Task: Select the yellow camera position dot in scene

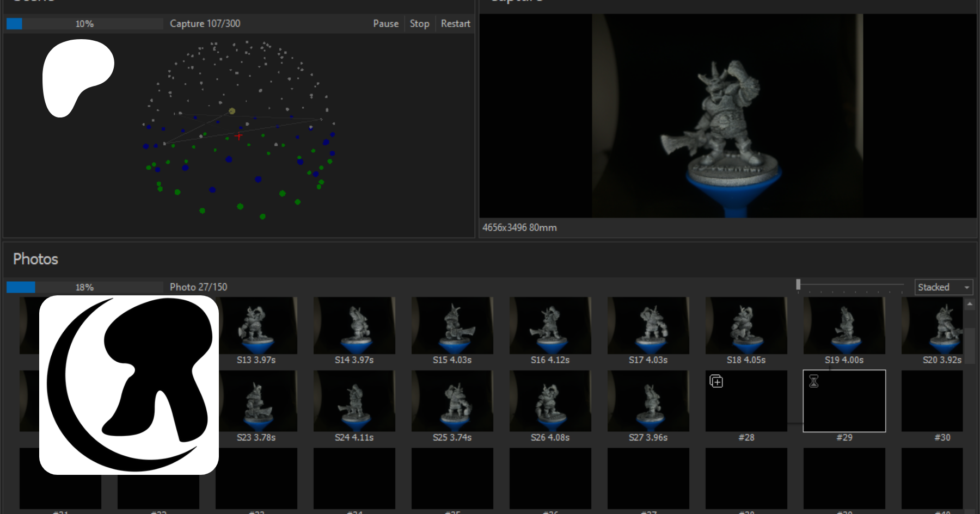Action: coord(232,111)
